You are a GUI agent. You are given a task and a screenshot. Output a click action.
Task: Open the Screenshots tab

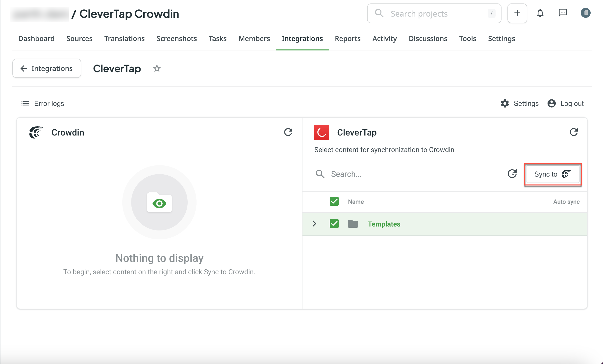point(176,39)
